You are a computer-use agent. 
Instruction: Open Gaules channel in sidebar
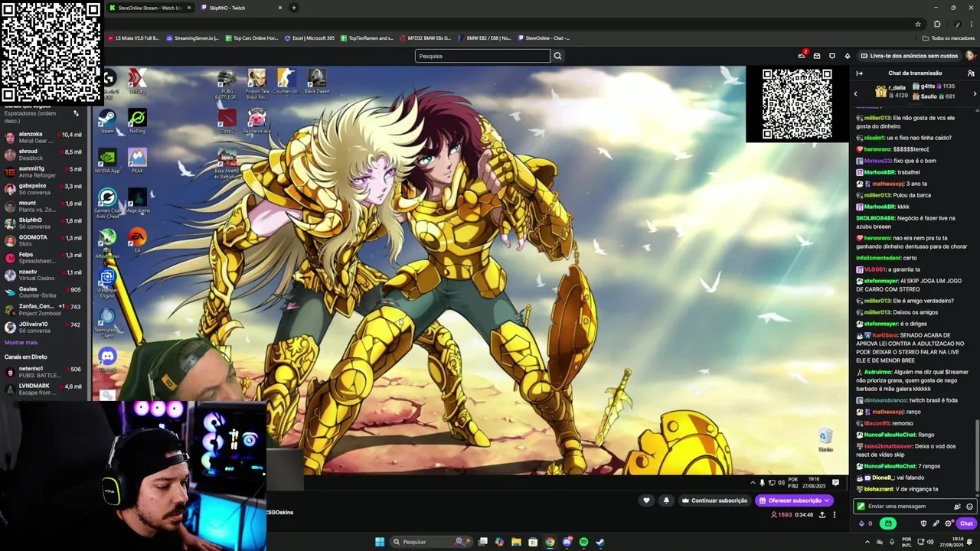click(43, 292)
